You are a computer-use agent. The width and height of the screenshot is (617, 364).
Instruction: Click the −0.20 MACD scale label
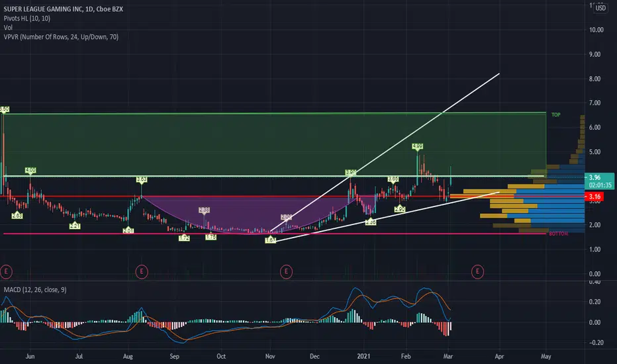click(596, 342)
